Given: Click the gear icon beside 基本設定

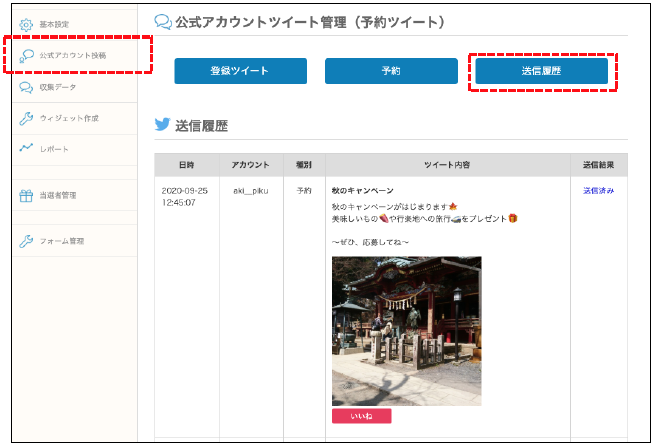Looking at the screenshot, I should tap(26, 25).
